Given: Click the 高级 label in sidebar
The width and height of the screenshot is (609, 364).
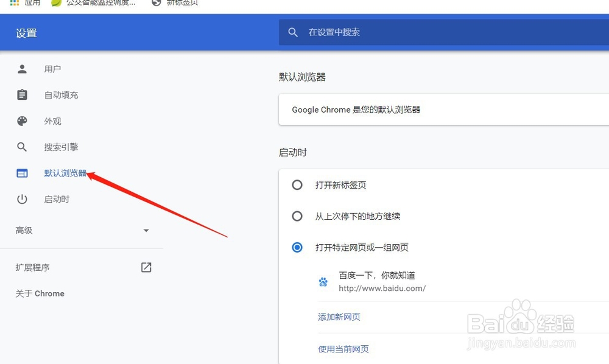Looking at the screenshot, I should pos(24,231).
